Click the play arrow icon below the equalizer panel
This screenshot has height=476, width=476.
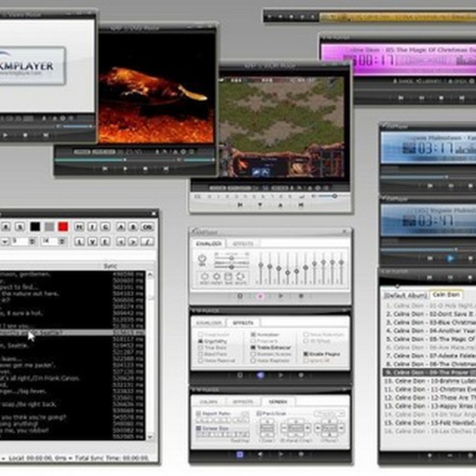click(x=281, y=296)
